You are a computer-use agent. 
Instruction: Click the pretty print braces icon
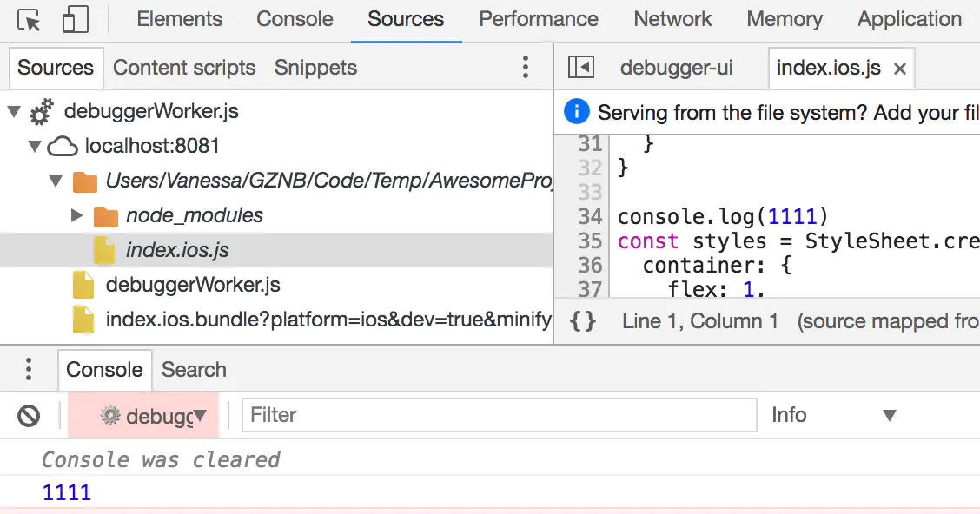tap(583, 321)
